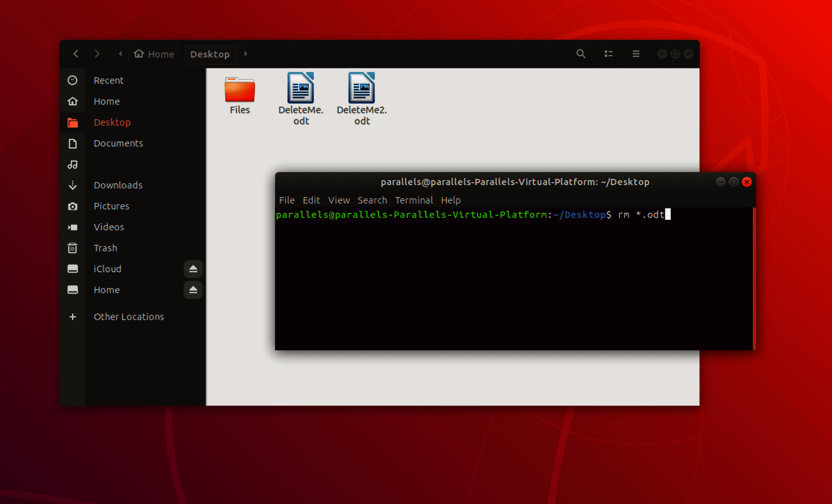Switch the file view mode
Image resolution: width=832 pixels, height=504 pixels.
[x=608, y=53]
